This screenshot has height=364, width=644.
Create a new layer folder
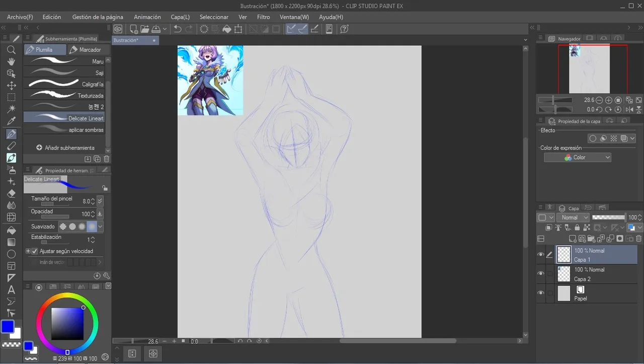click(591, 239)
